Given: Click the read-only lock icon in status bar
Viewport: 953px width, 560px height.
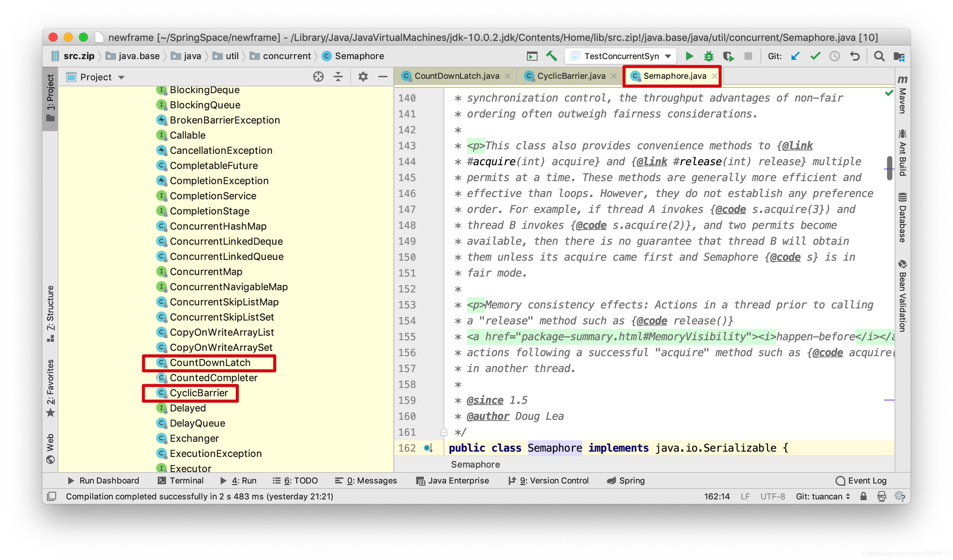Looking at the screenshot, I should click(x=864, y=496).
